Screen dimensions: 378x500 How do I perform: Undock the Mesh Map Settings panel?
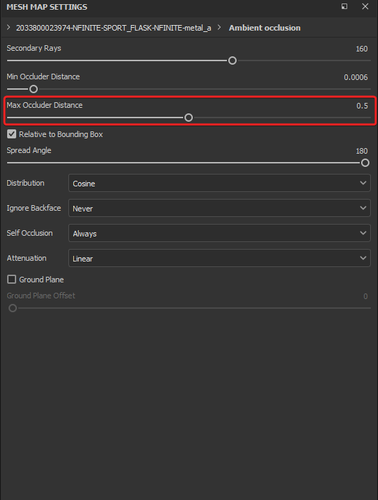click(x=344, y=6)
